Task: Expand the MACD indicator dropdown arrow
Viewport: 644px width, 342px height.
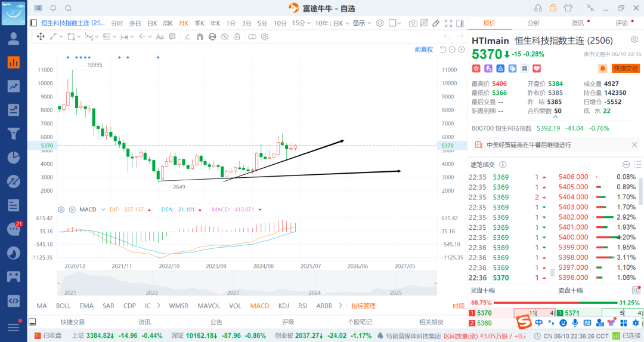Action: pyautogui.click(x=104, y=209)
